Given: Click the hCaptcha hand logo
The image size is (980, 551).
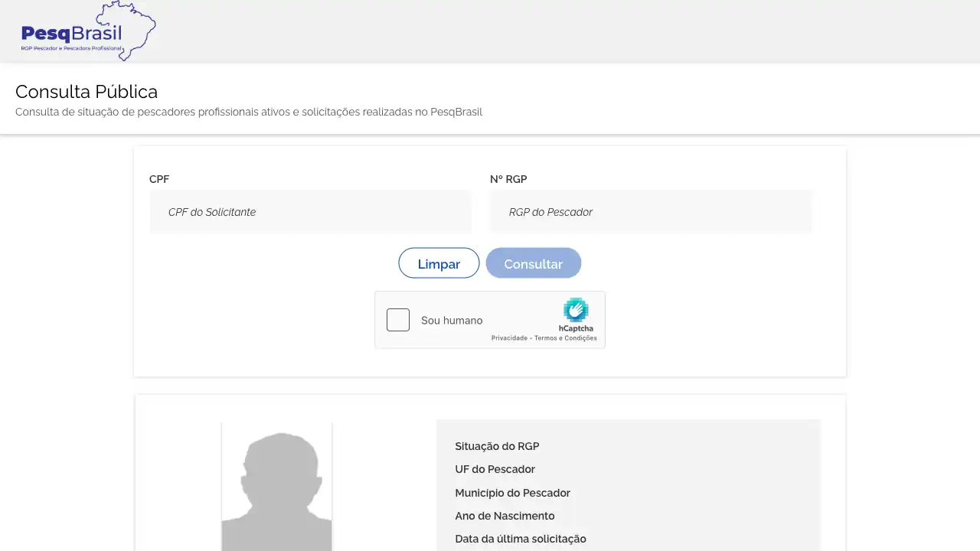Looking at the screenshot, I should pos(576,312).
